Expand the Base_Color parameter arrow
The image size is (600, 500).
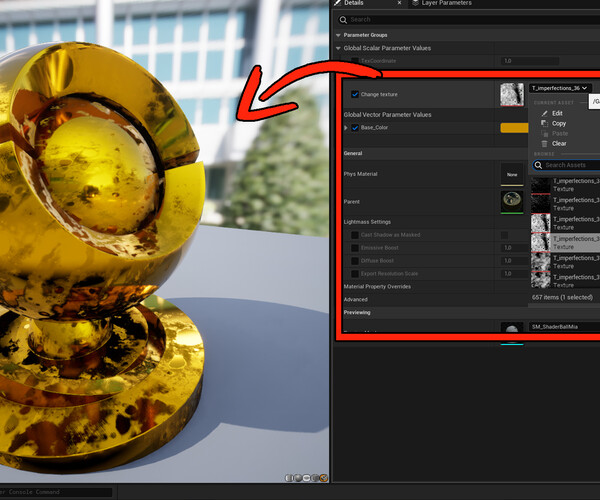point(346,128)
